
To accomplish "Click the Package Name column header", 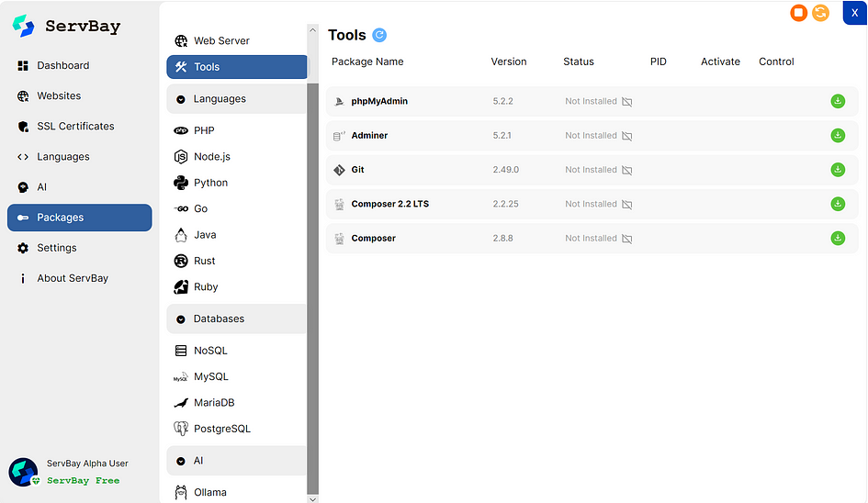I will coord(367,61).
